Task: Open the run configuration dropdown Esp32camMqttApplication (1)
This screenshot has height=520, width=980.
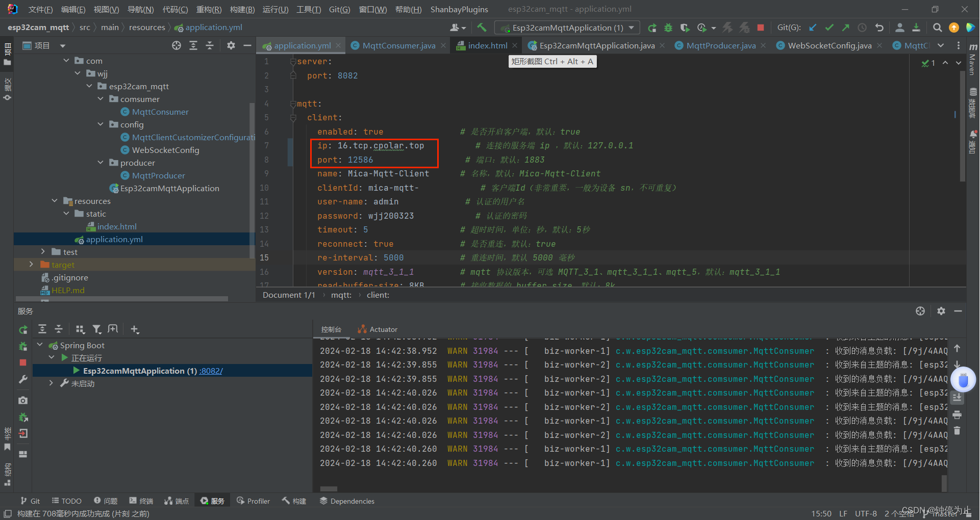Action: 567,28
